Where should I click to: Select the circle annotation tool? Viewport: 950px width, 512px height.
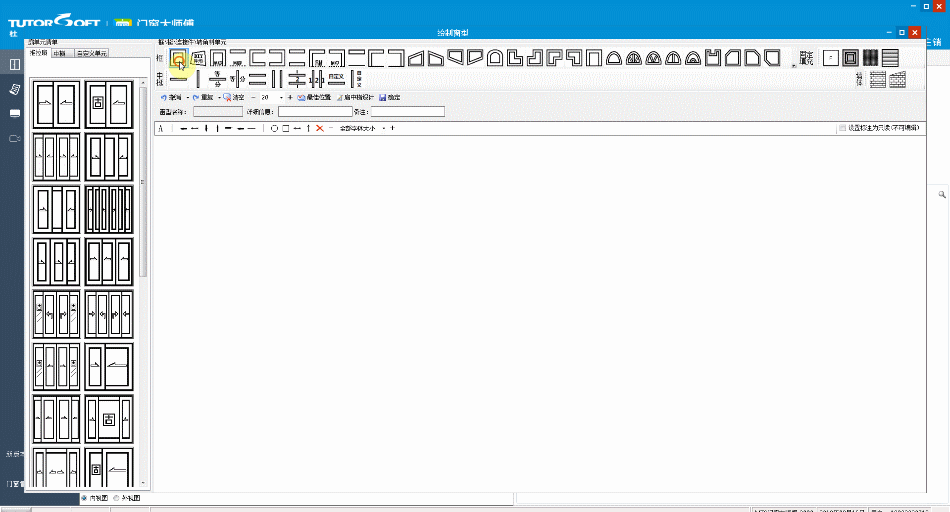click(274, 128)
